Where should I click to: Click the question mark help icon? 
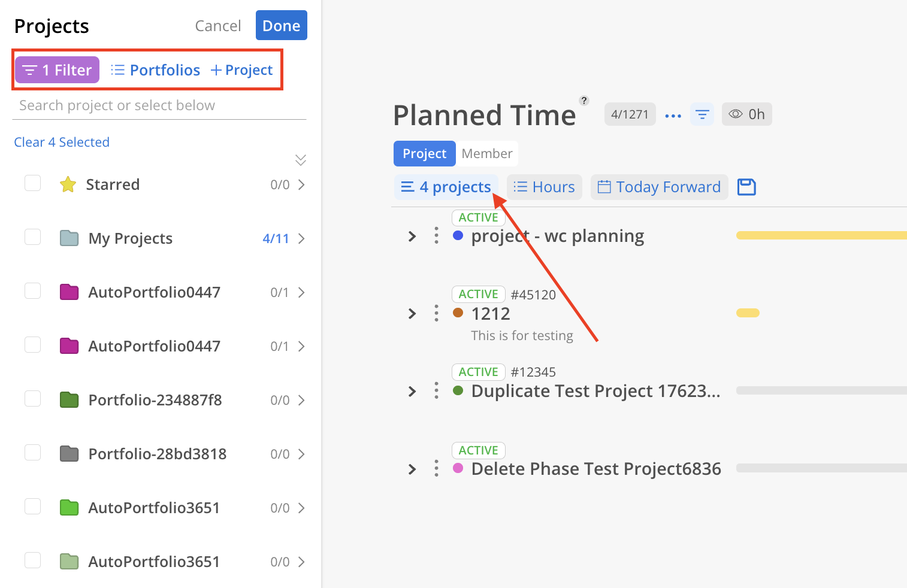584,101
